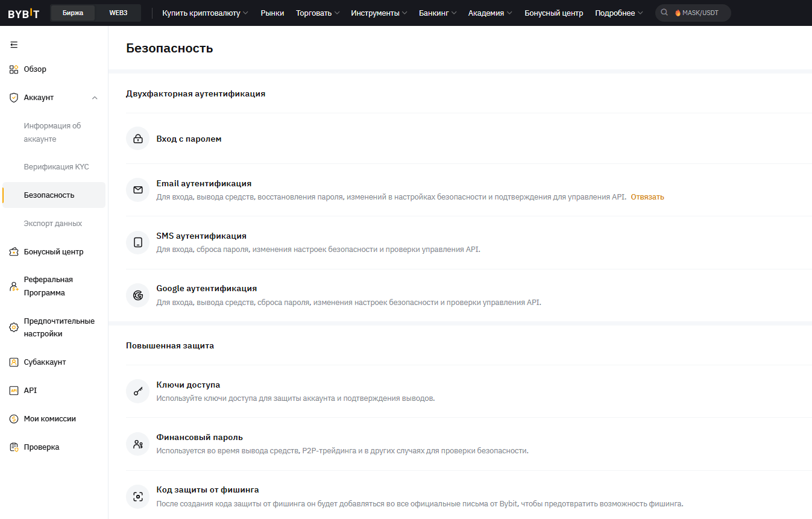This screenshot has width=812, height=519.
Task: Collapse sidebar with the hamburger icon
Action: click(14, 45)
